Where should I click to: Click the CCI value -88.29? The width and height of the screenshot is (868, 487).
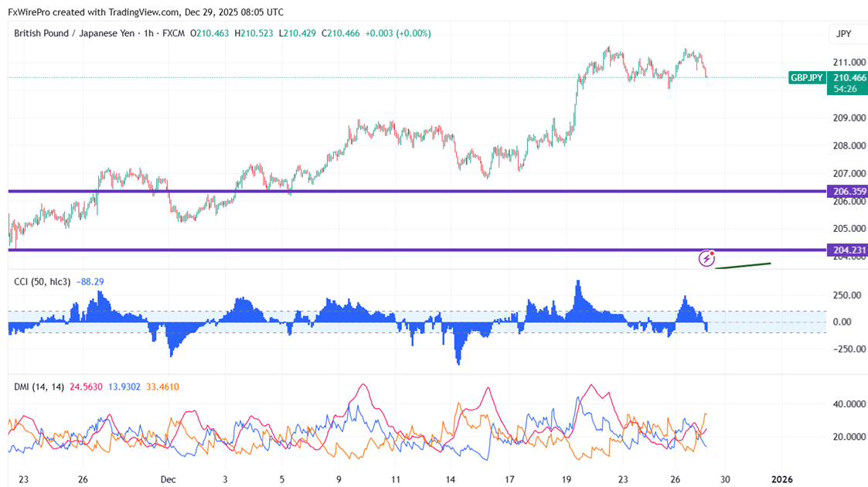90,281
